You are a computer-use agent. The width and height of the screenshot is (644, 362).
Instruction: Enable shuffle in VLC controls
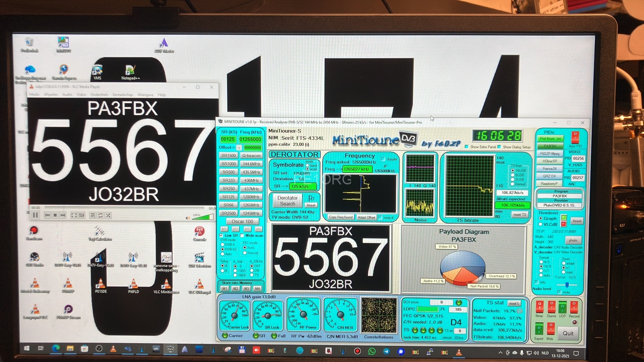click(x=108, y=215)
